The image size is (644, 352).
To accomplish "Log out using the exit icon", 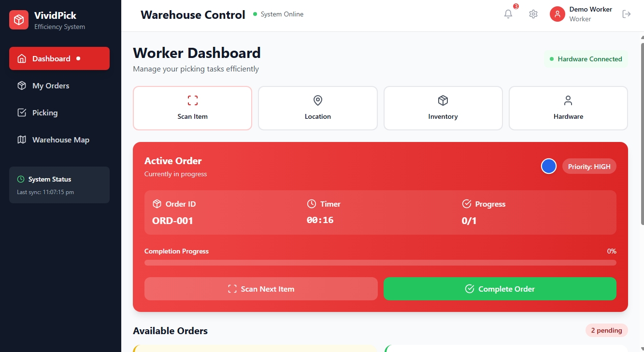I will click(x=627, y=14).
